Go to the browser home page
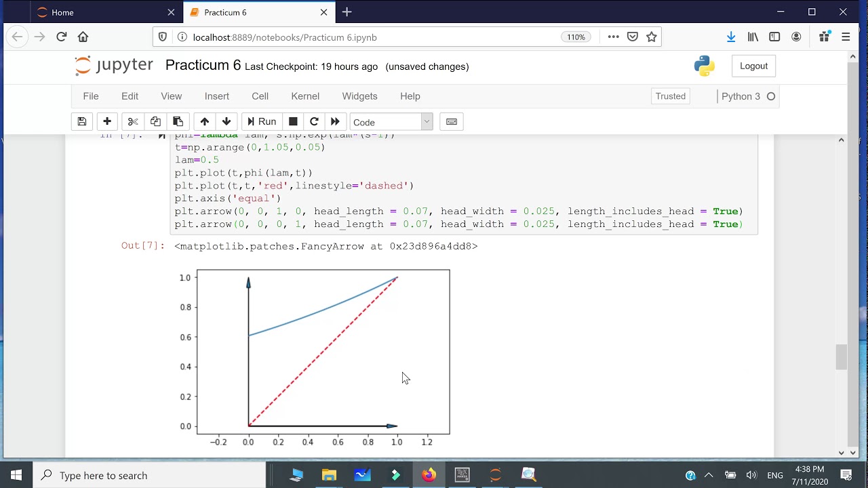The image size is (868, 488). pyautogui.click(x=83, y=37)
